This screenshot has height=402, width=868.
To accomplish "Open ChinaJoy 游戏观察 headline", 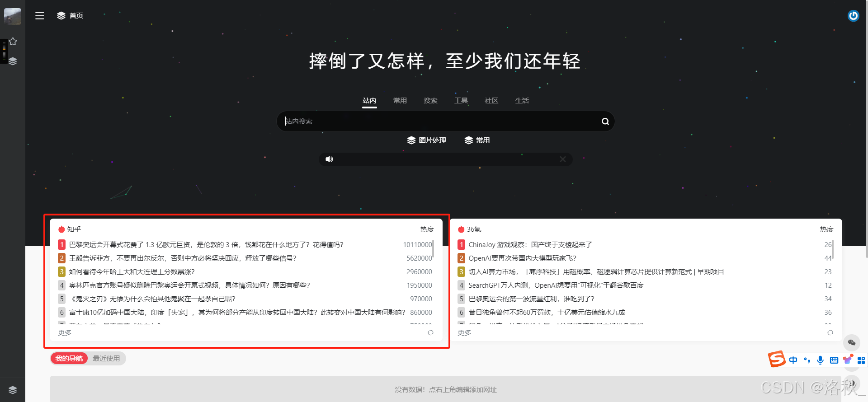I will click(x=530, y=244).
